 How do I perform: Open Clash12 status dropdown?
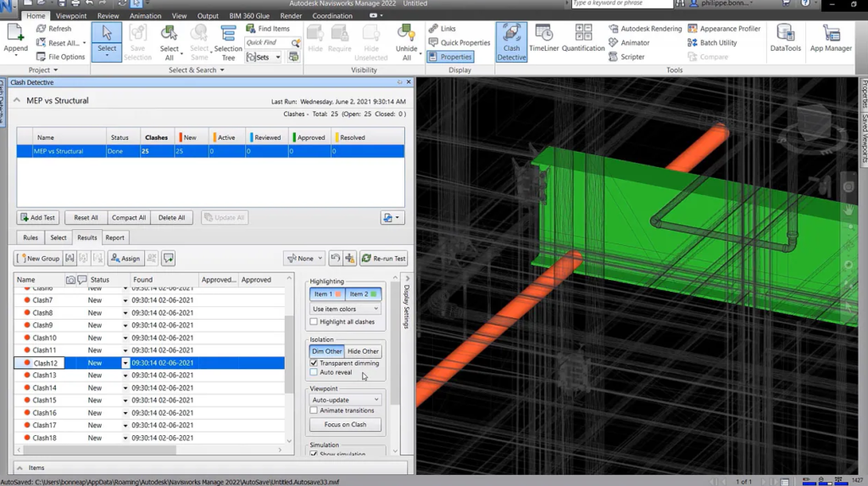coord(125,363)
